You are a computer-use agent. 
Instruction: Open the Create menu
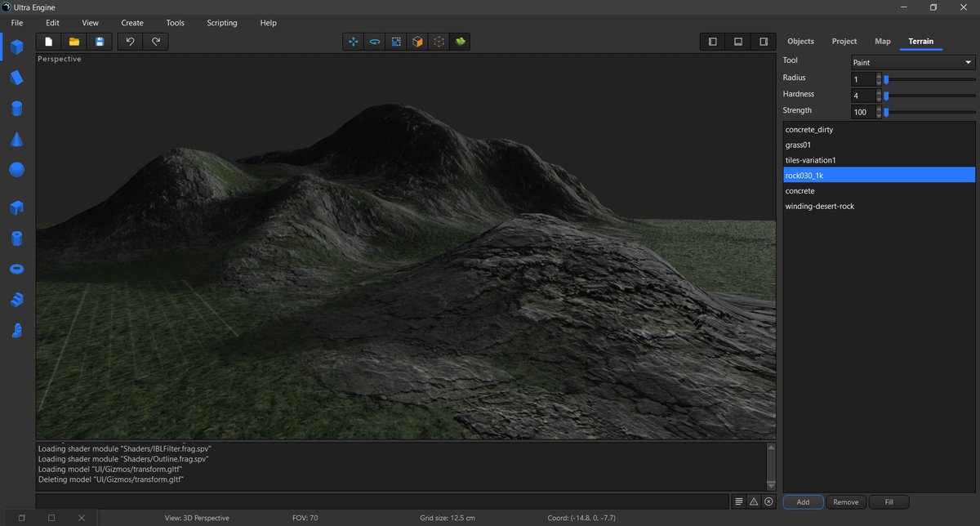point(132,23)
